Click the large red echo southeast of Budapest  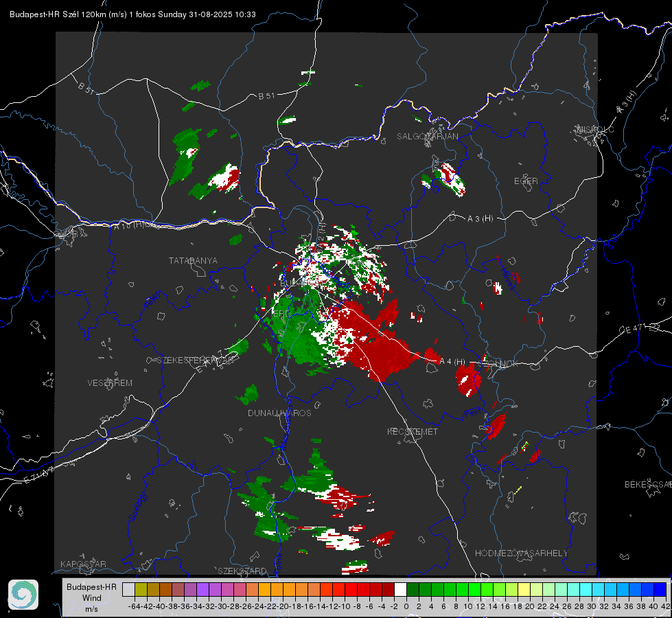[x=377, y=343]
